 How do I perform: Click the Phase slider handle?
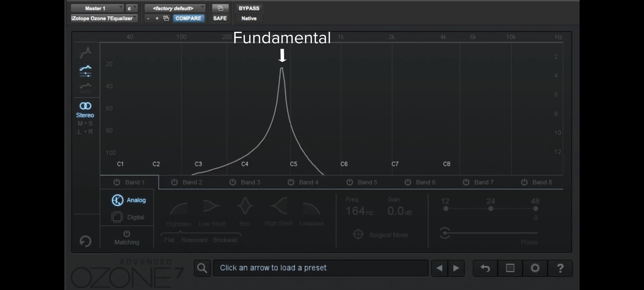[x=445, y=233]
